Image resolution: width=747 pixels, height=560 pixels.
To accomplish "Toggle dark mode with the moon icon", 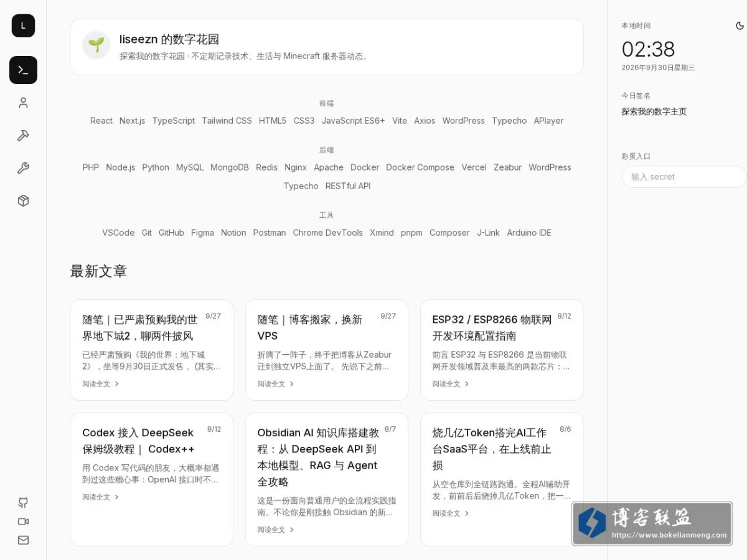I will point(740,26).
